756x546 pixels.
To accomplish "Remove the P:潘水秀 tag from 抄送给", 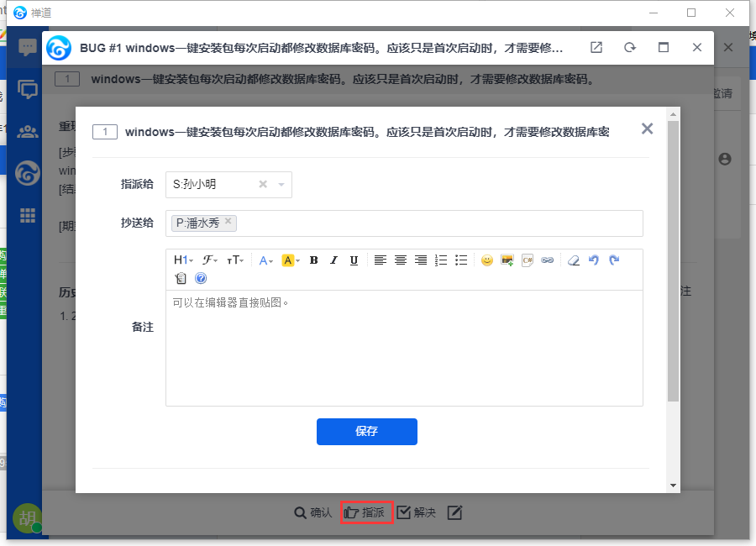I will [228, 222].
